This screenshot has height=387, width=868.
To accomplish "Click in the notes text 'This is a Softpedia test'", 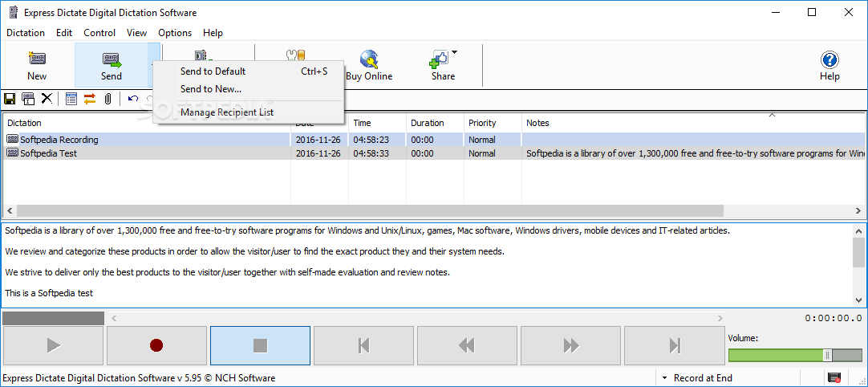I will click(49, 293).
